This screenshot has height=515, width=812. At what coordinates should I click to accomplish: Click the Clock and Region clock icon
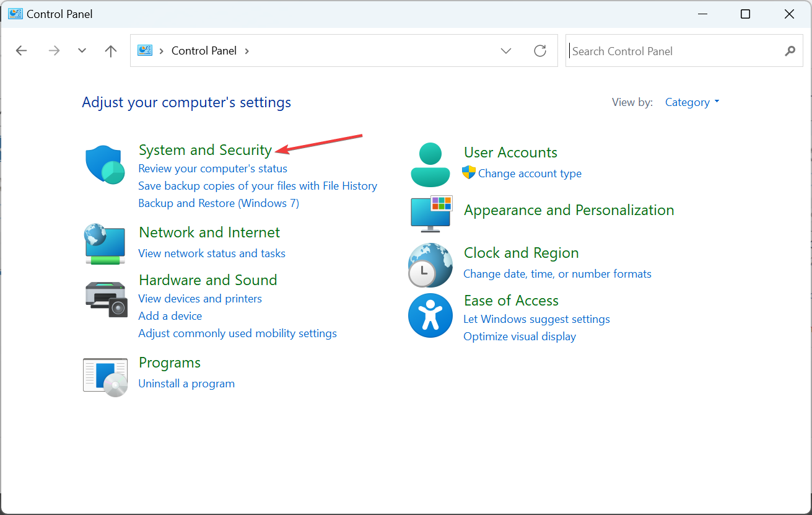point(430,265)
